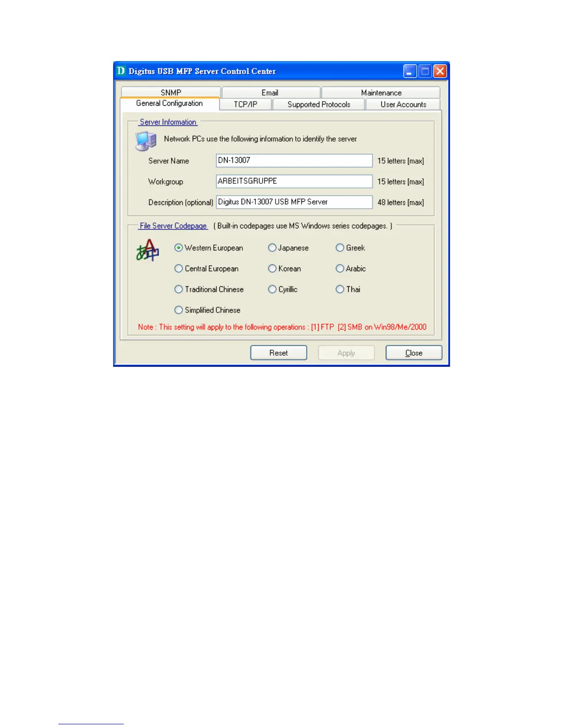Click the File Server Codepage heading
Screen dimensions: 563x728
click(x=173, y=226)
